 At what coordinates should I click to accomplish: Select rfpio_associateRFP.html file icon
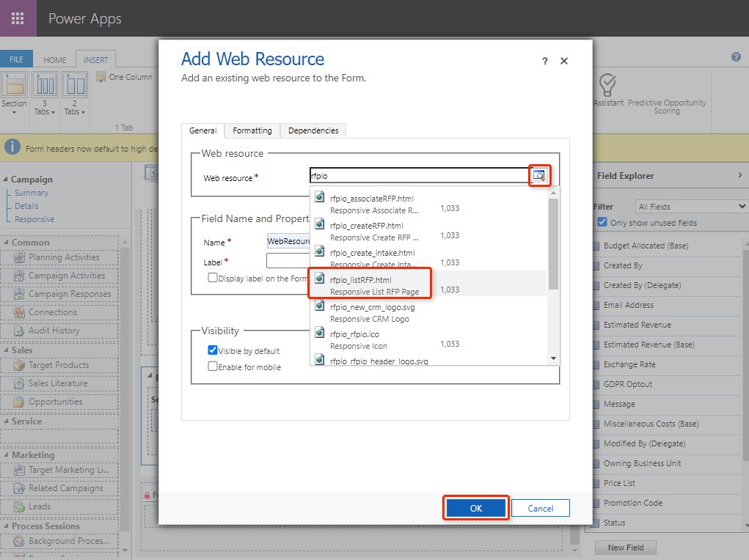320,197
